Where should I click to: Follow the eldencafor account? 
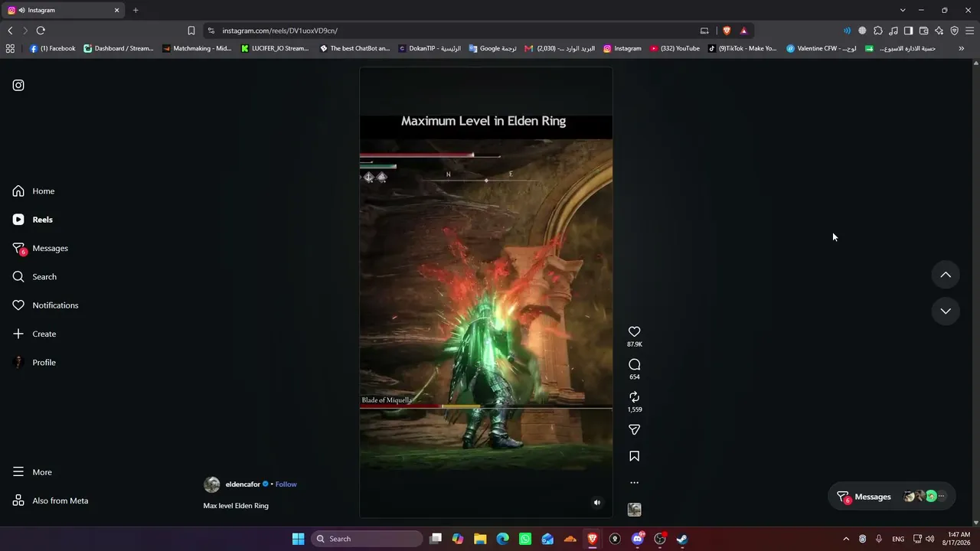pos(286,484)
